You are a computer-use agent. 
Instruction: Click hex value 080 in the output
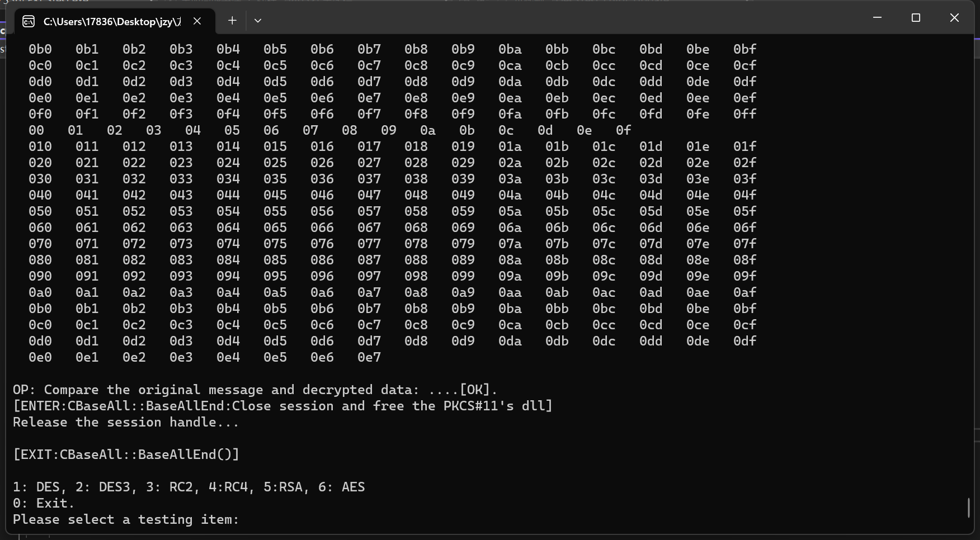(40, 260)
